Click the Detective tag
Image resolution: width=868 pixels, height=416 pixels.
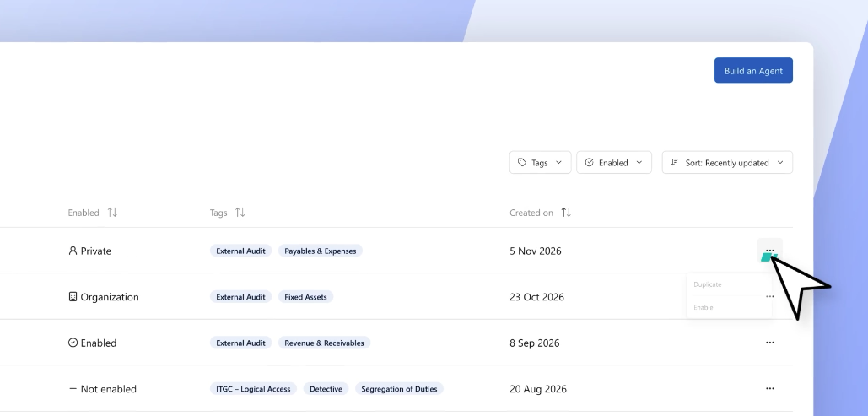click(326, 389)
